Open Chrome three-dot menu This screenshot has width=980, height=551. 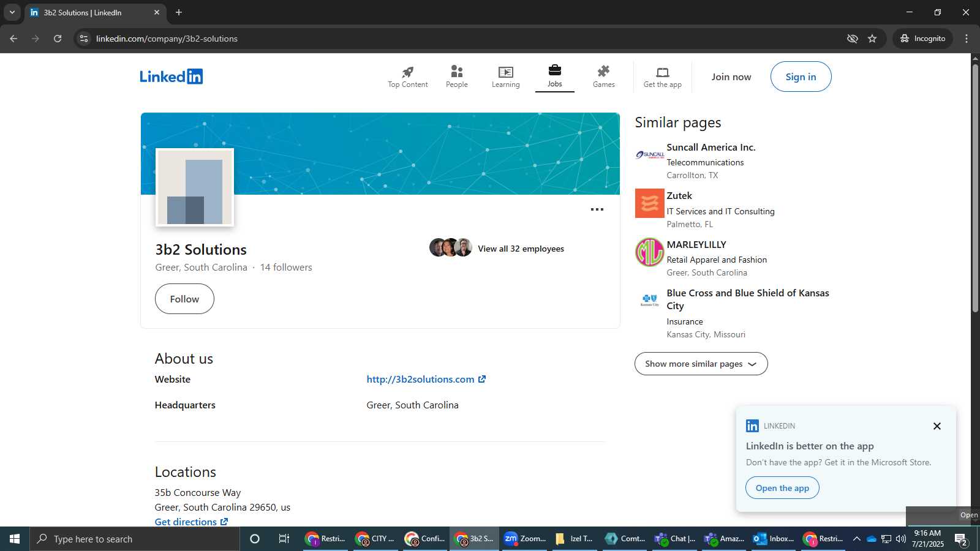pos(967,39)
